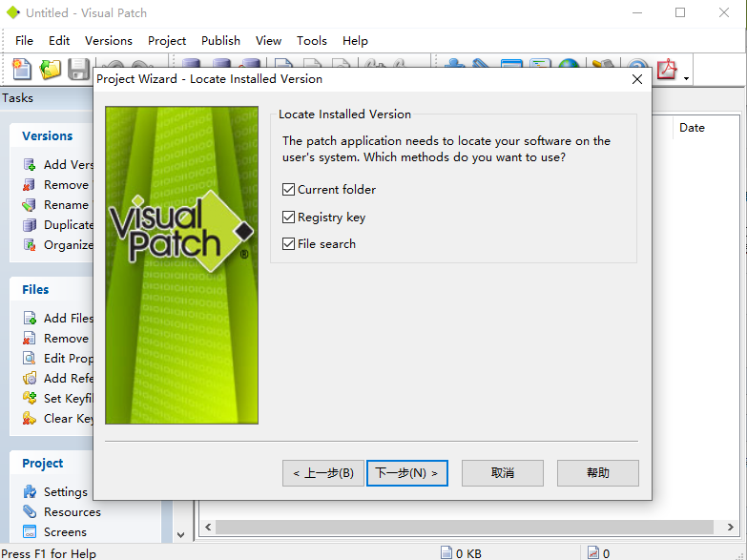Click Remove icon under Files section

click(x=30, y=339)
